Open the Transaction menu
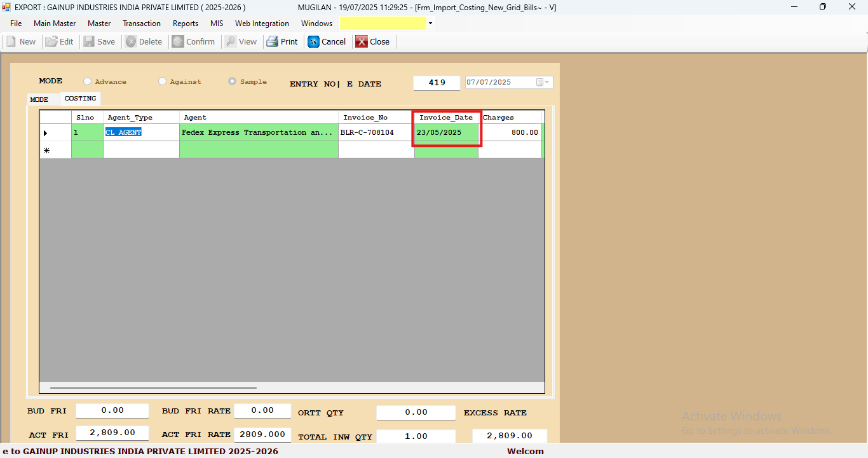The height and width of the screenshot is (458, 868). click(x=142, y=24)
